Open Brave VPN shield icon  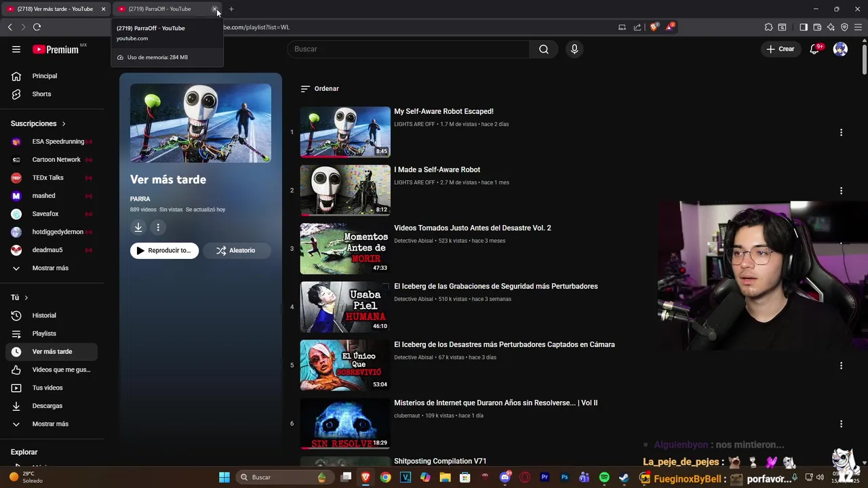844,27
